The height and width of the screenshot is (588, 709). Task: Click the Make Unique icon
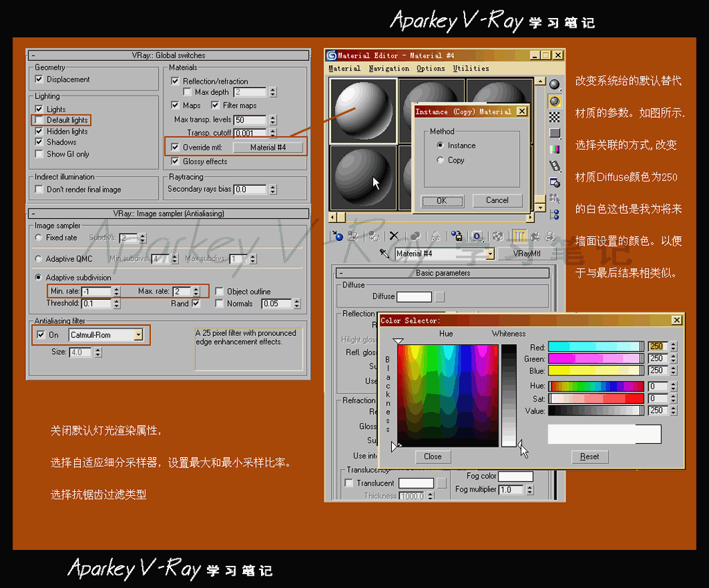pos(436,235)
